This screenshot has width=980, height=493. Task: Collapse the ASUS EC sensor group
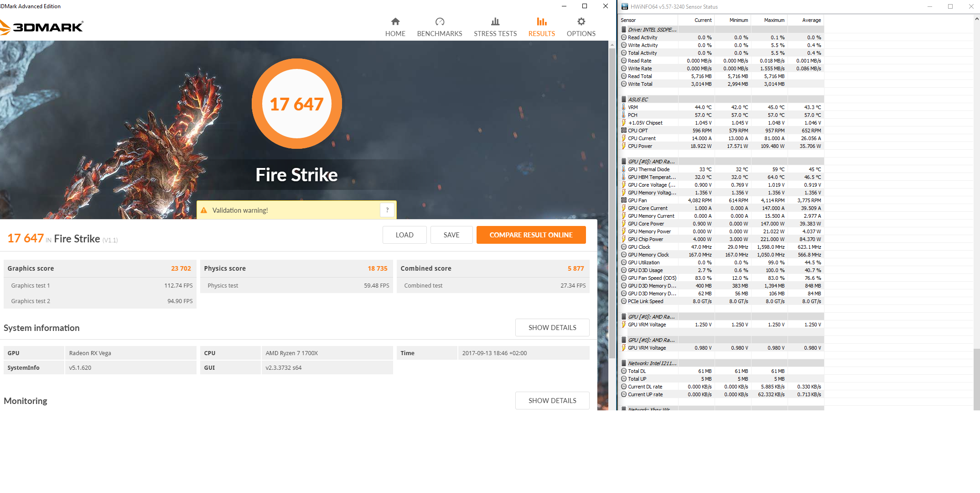[624, 100]
